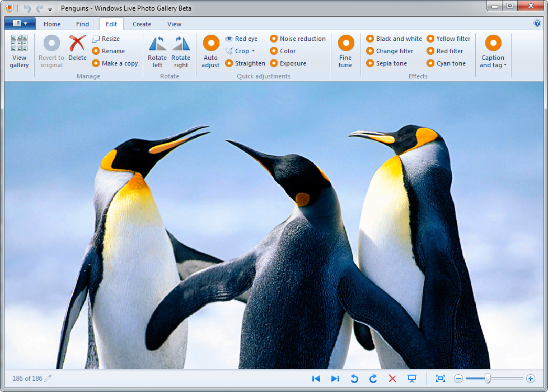Click the zoom slider handle

[488, 379]
